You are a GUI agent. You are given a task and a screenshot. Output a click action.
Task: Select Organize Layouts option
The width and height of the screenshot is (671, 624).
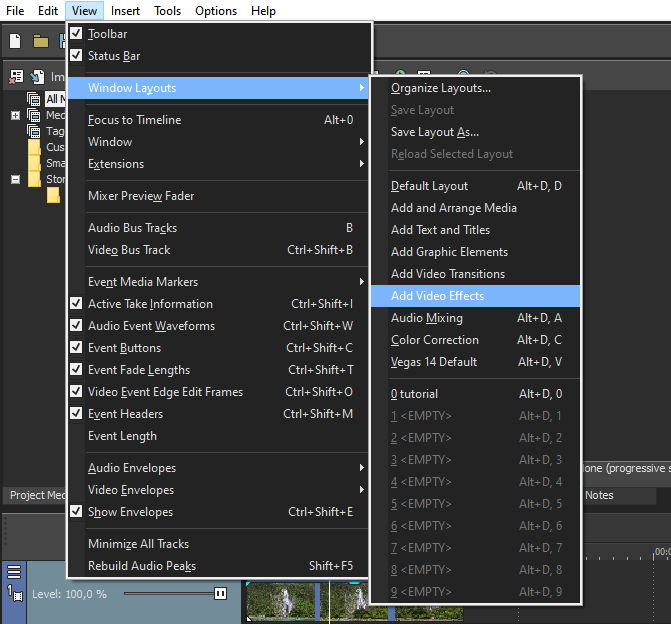coord(440,88)
